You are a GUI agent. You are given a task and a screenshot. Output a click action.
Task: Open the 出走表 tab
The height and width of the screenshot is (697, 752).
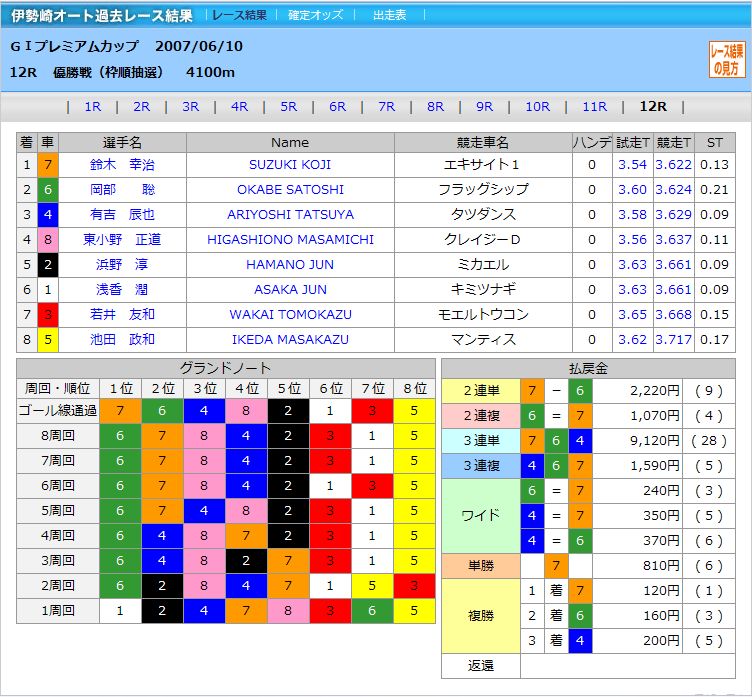pyautogui.click(x=389, y=15)
